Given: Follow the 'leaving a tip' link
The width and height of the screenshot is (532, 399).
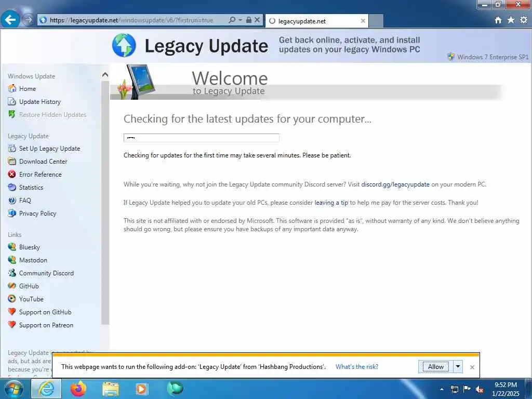Looking at the screenshot, I should click(x=331, y=203).
